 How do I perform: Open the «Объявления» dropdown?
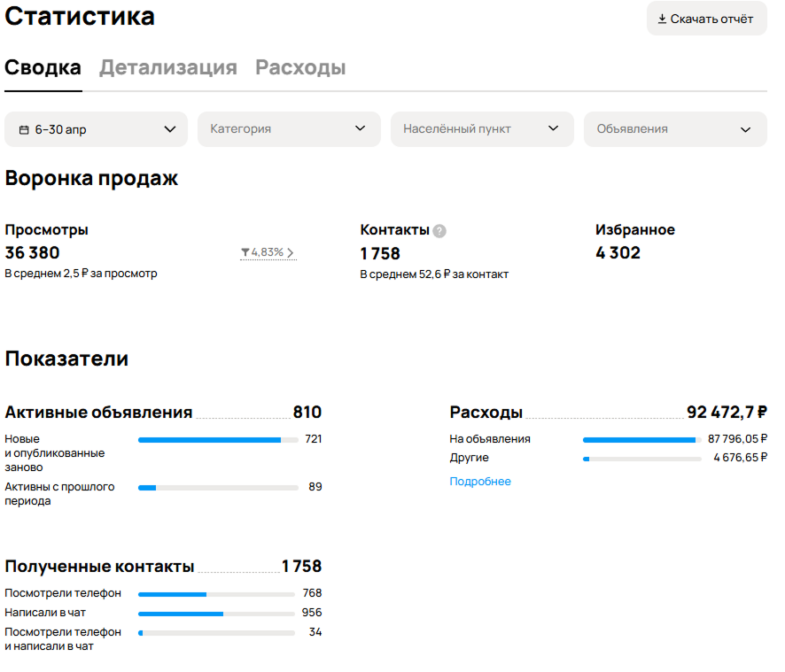pos(673,128)
